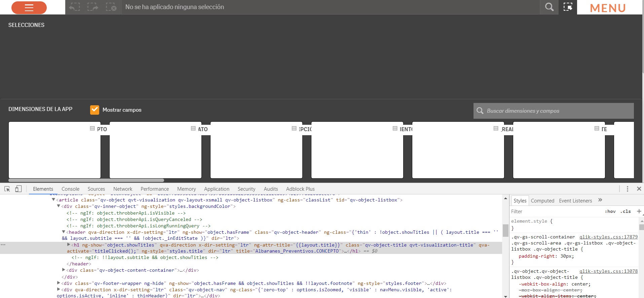Select the Styles sidebar tab
Viewport: 644px width, 298px height.
tap(520, 201)
